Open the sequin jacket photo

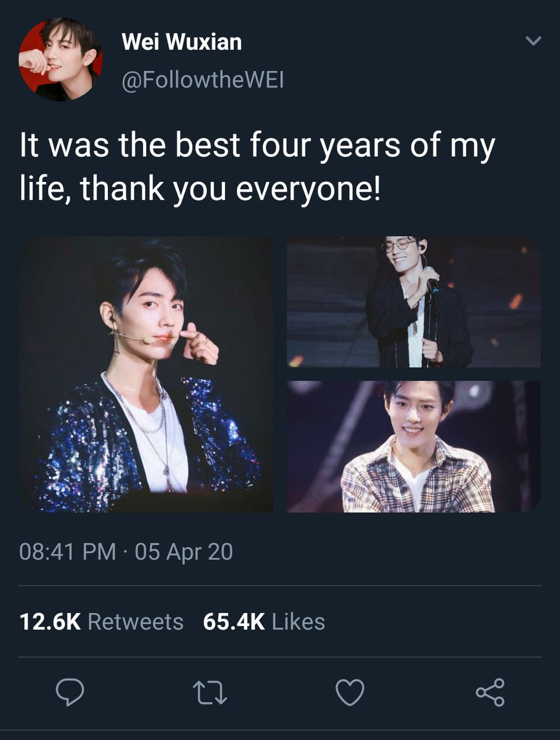(146, 374)
